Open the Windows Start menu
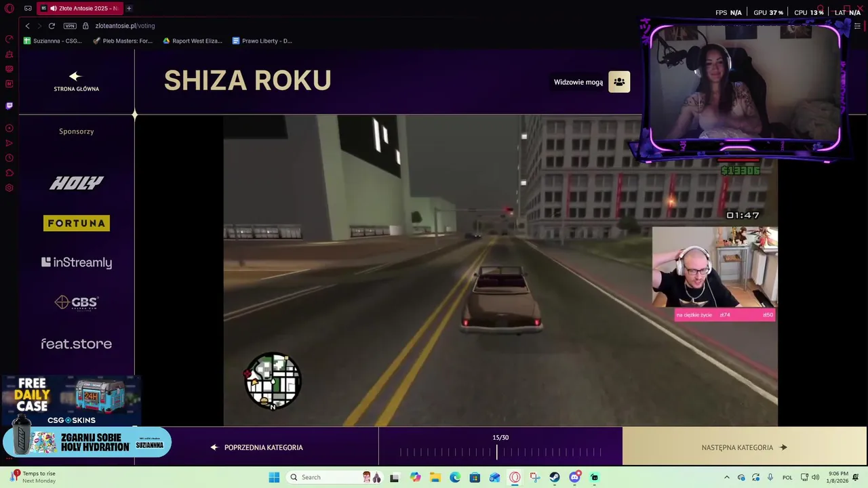The width and height of the screenshot is (868, 488). pos(274,477)
